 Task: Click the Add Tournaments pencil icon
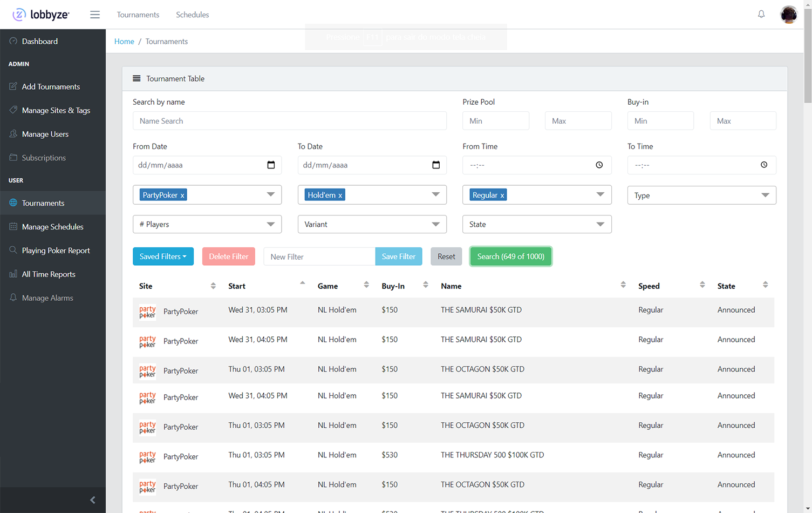(13, 86)
